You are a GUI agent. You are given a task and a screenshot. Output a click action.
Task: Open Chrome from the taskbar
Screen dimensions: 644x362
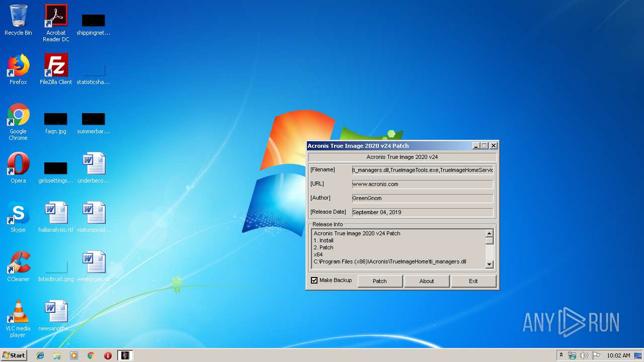(91, 355)
